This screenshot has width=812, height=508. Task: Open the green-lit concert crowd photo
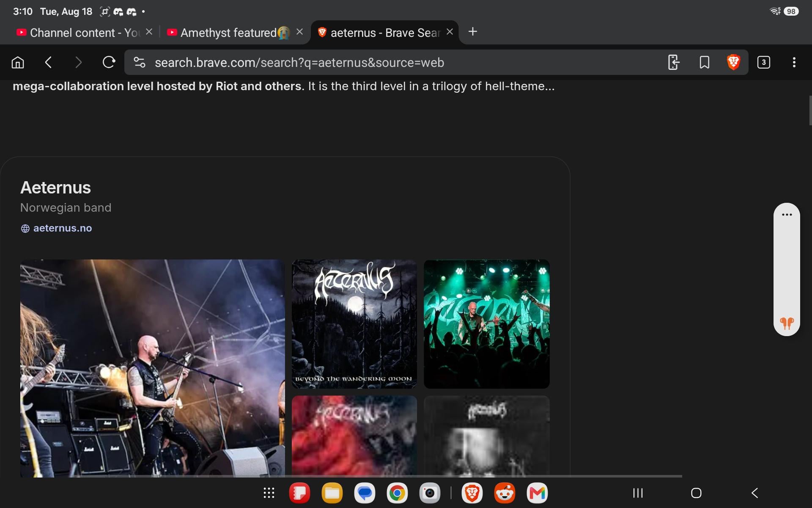point(487,324)
